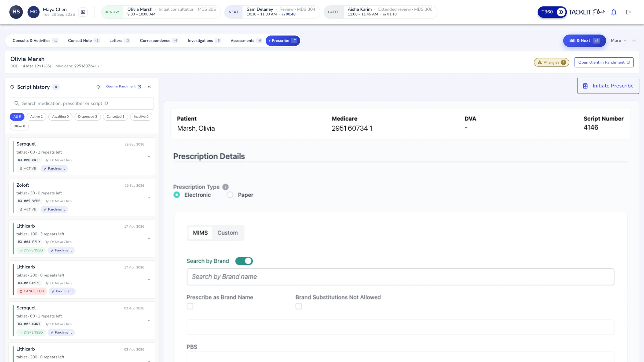Open the LATER appointment for Aisha Karim
This screenshot has height=362, width=644.
coord(380,12)
